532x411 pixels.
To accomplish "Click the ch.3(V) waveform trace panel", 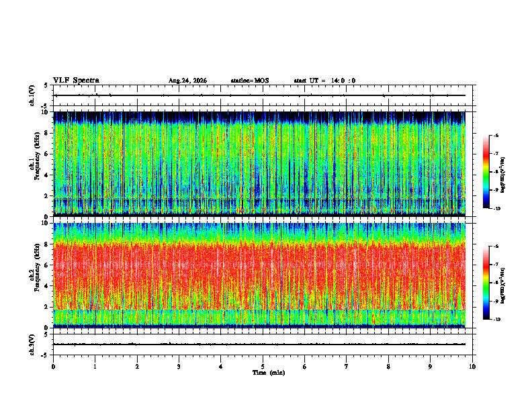I will (263, 345).
